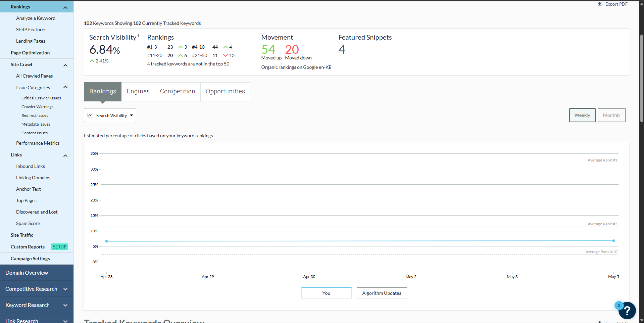The height and width of the screenshot is (323, 644).
Task: Collapse the Issue Categories chevron
Action: click(x=65, y=87)
